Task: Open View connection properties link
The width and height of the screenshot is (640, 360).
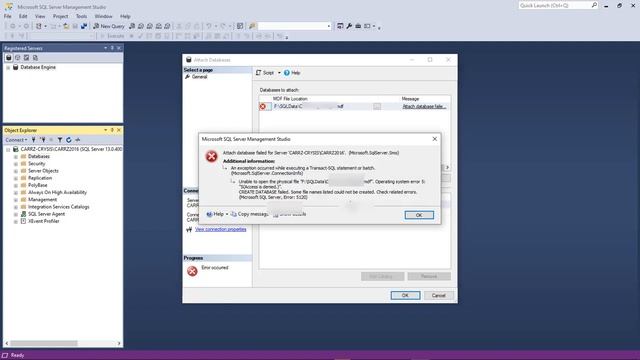Action: 220,229
